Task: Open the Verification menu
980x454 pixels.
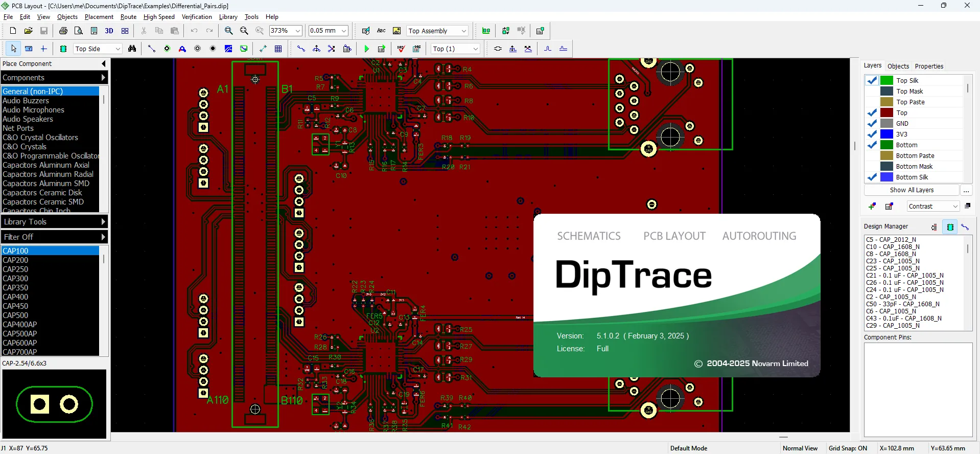Action: pos(197,17)
